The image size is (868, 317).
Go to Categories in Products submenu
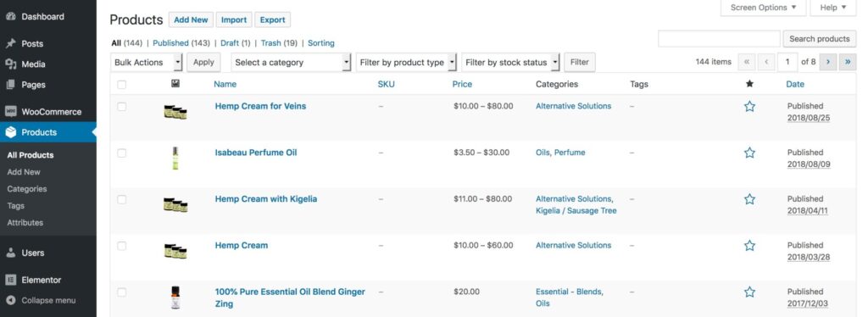[x=27, y=189]
